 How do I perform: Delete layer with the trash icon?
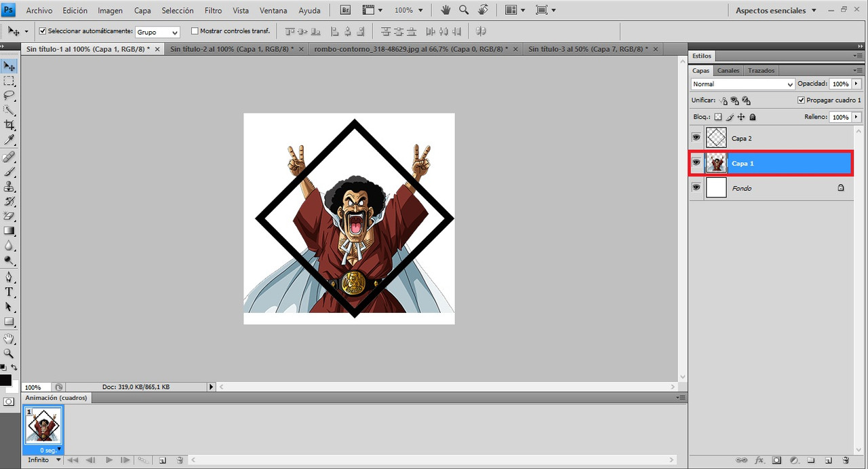[846, 460]
